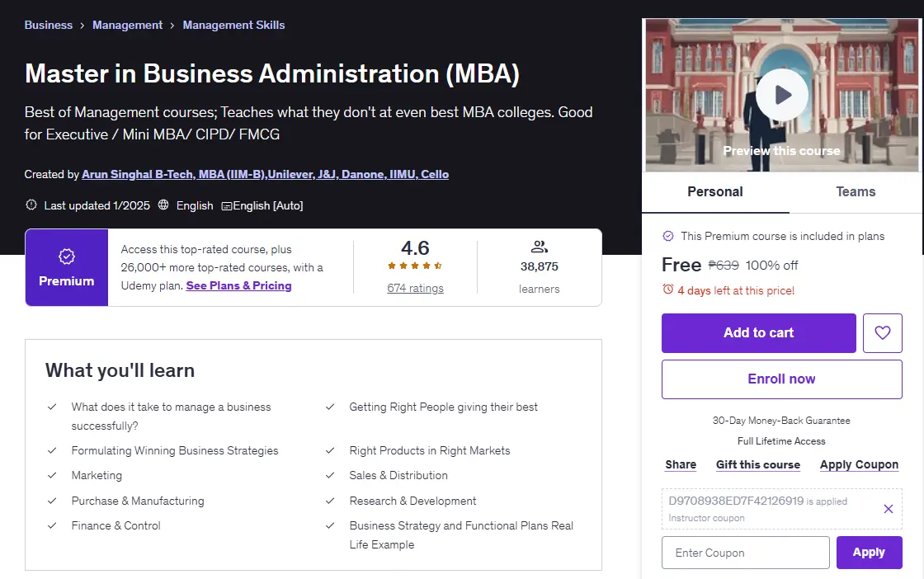Click the alarm clock icon beside days left
Screen dimensions: 924x579
click(667, 289)
